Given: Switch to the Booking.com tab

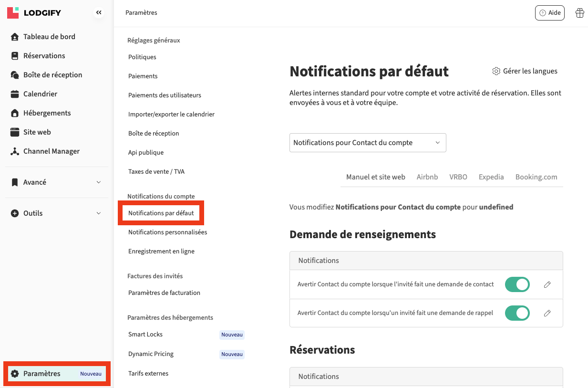Looking at the screenshot, I should (536, 177).
